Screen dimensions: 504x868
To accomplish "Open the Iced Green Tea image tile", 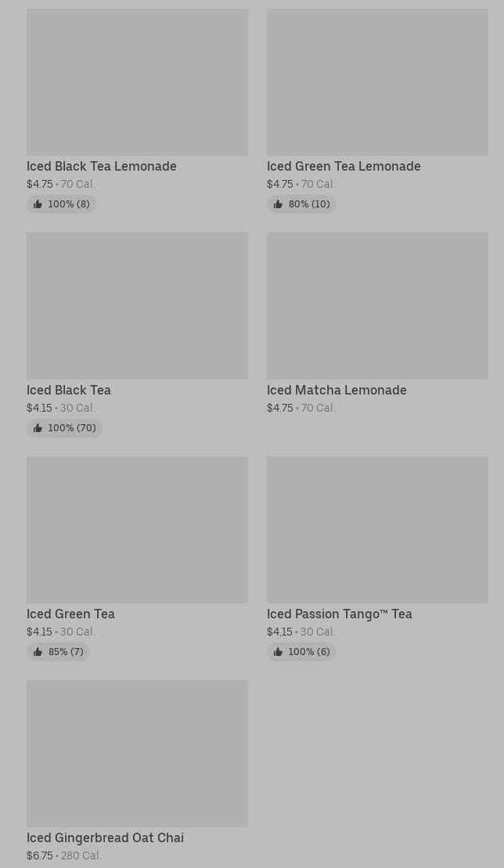I will (x=137, y=530).
